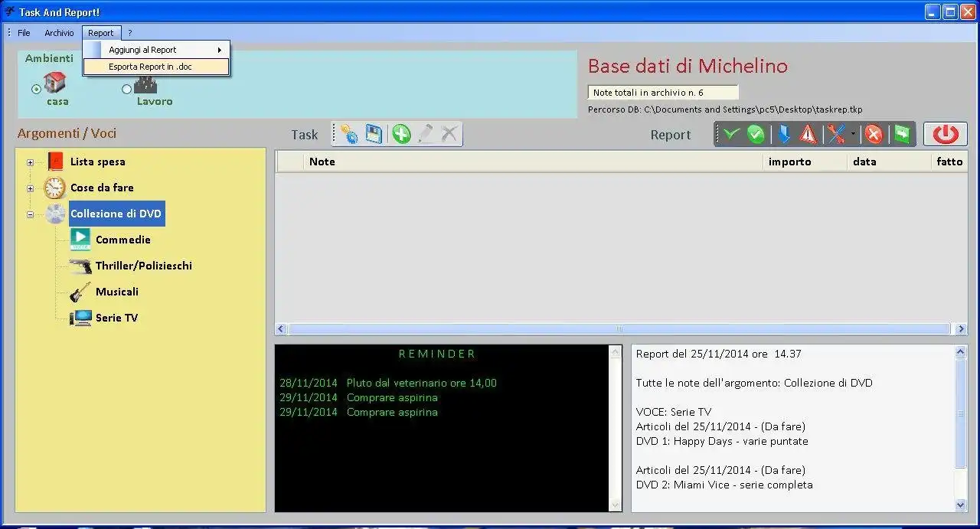The image size is (980, 529).
Task: Click the grey X delete task icon
Action: pos(449,134)
